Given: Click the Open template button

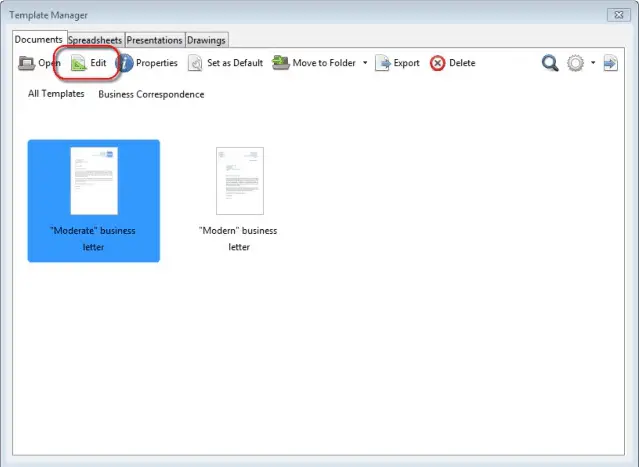Looking at the screenshot, I should [x=40, y=63].
